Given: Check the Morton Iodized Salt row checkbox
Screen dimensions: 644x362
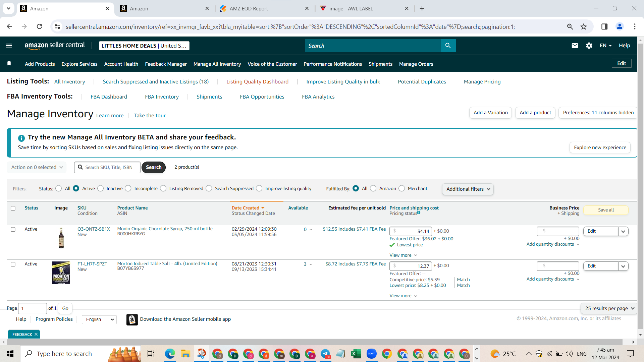Looking at the screenshot, I should pos(13,264).
